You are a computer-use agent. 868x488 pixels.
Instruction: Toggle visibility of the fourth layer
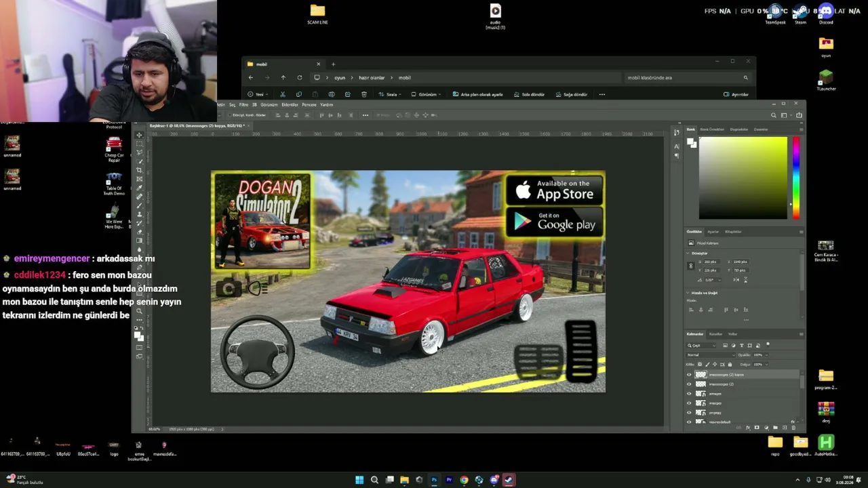click(689, 403)
